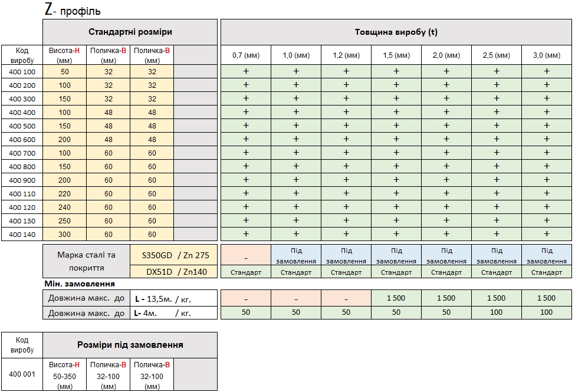
Task: Click the '1,2 (мм)' thickness column header
Action: [346, 55]
